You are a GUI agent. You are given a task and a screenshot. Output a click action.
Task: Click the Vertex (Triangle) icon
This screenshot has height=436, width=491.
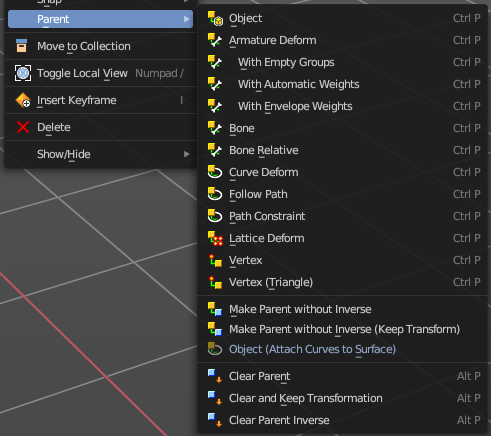click(x=215, y=282)
